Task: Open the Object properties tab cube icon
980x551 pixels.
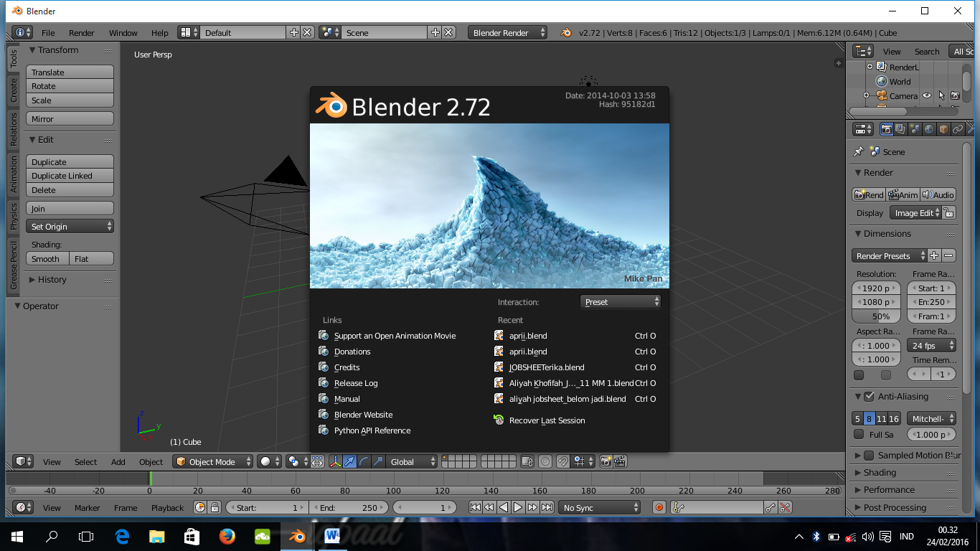Action: pos(943,129)
